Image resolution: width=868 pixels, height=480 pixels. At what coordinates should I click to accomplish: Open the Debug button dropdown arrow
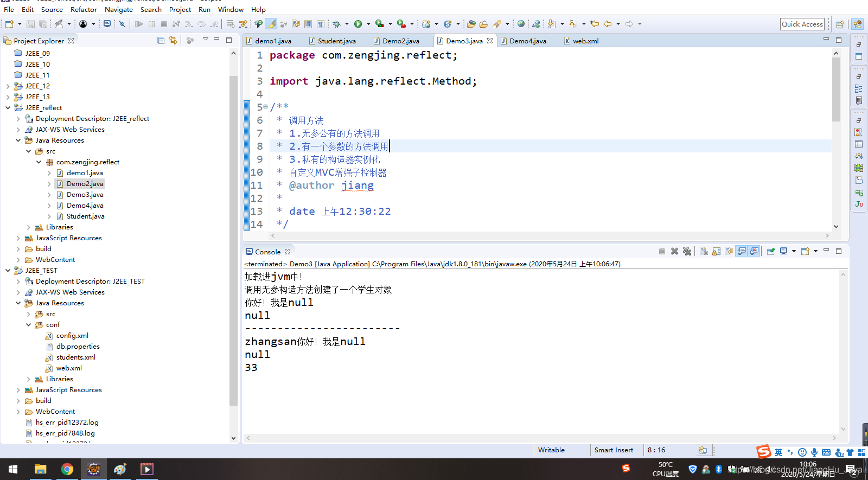[x=347, y=24]
